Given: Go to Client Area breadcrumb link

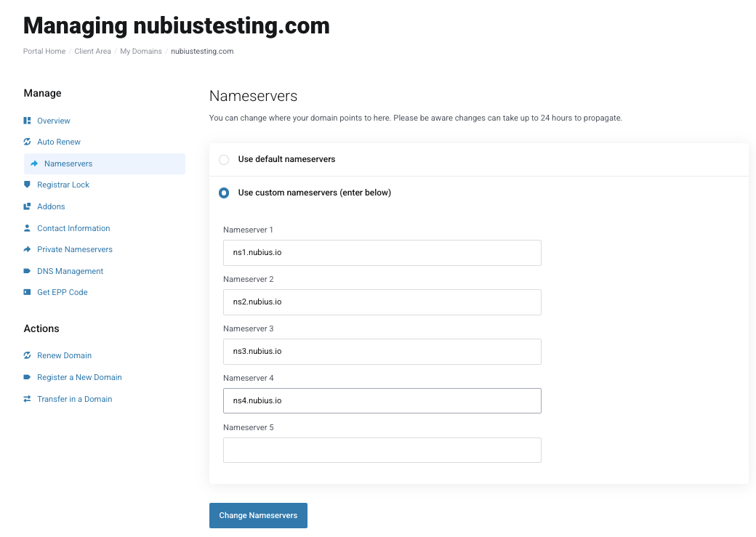Looking at the screenshot, I should 92,51.
